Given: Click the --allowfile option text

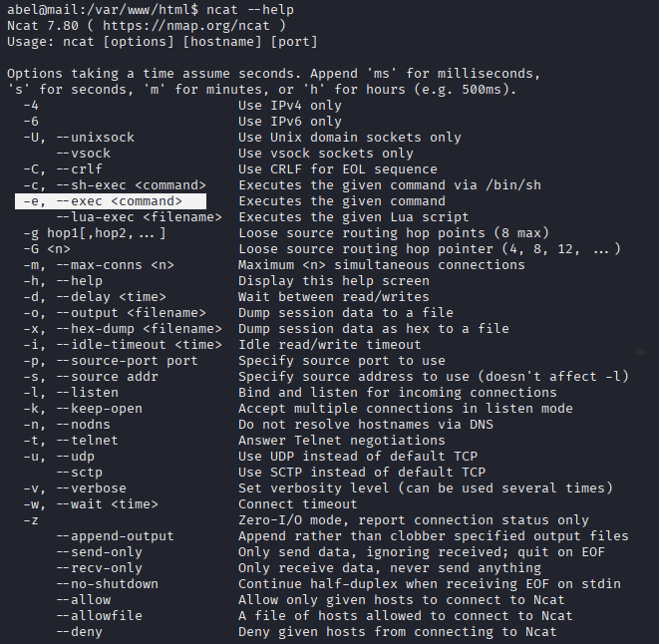Looking at the screenshot, I should pyautogui.click(x=98, y=616).
